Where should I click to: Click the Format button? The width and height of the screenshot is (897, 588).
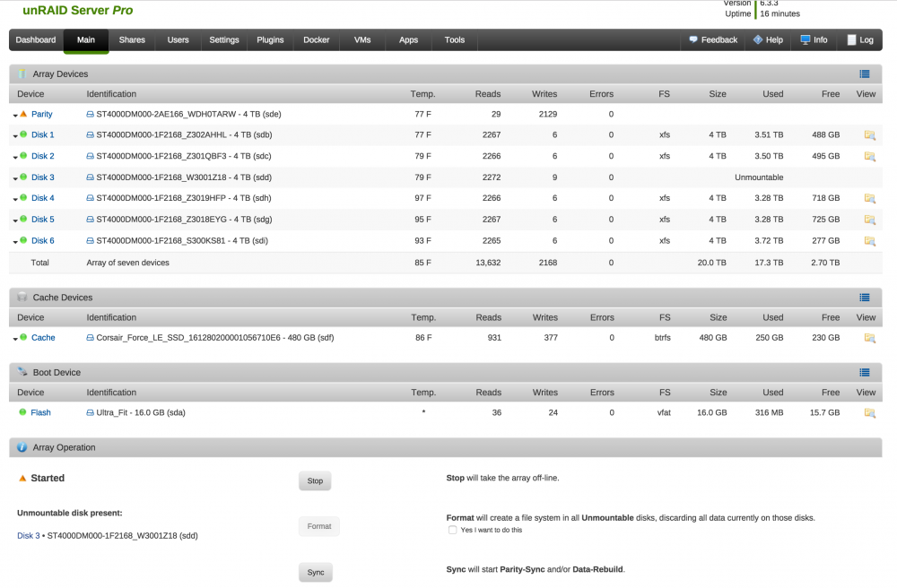pos(319,526)
